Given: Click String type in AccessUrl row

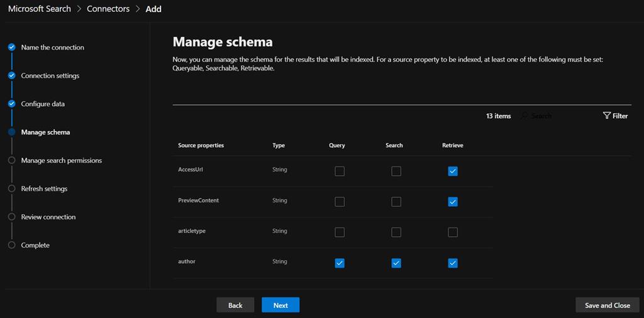Looking at the screenshot, I should point(280,170).
